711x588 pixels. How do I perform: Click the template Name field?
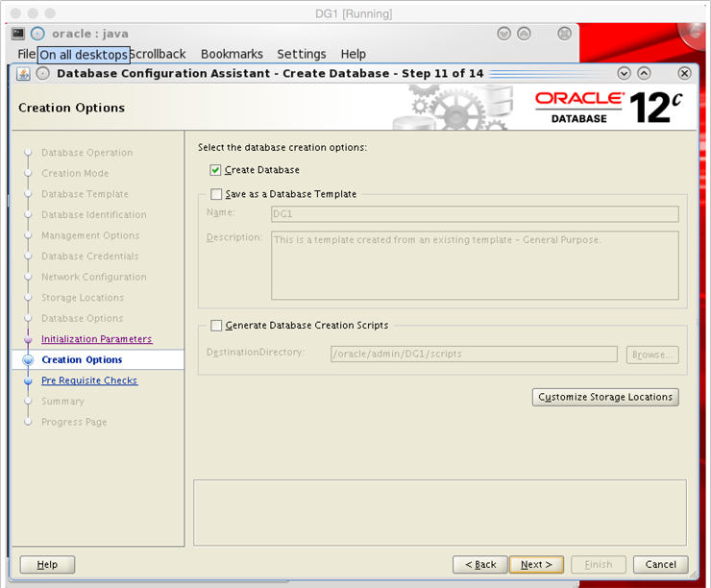point(475,214)
